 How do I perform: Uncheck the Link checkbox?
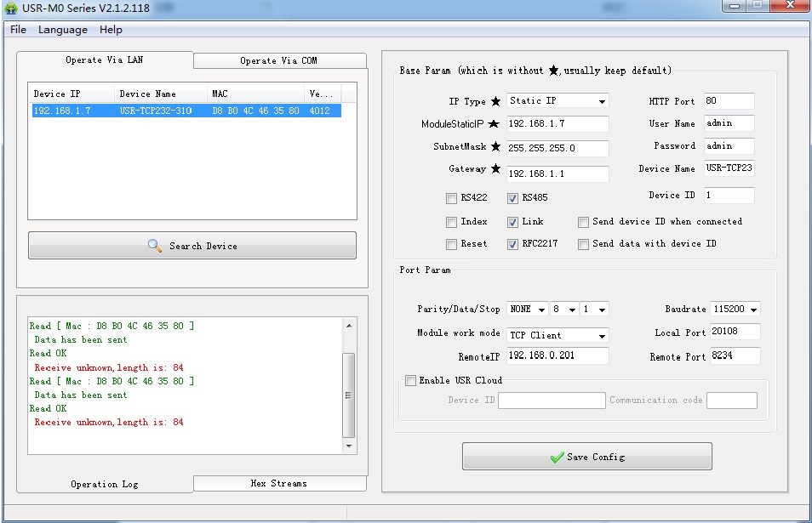pyautogui.click(x=512, y=222)
